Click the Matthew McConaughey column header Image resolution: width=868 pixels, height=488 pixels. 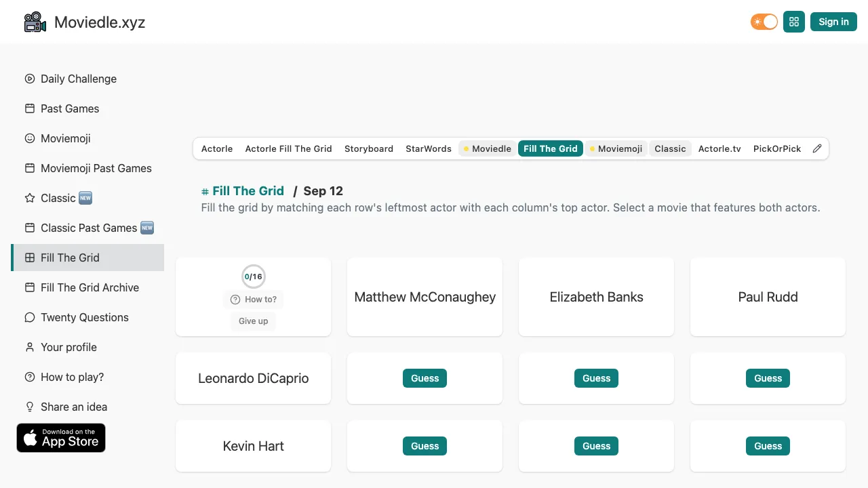[x=425, y=297]
